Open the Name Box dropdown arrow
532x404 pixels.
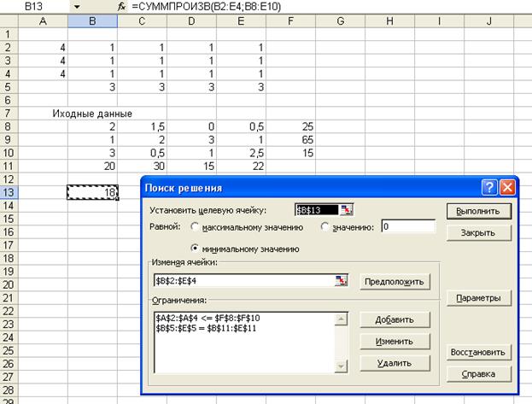pos(77,7)
